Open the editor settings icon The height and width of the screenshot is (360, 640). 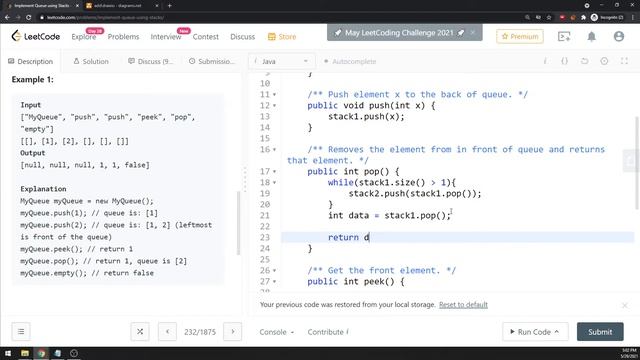pos(604,61)
